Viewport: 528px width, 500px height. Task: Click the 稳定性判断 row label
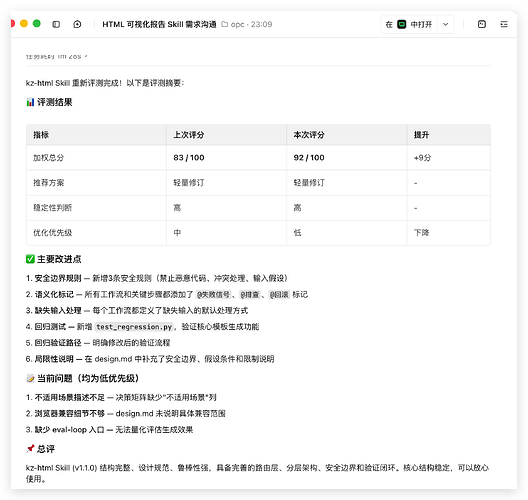(x=53, y=207)
